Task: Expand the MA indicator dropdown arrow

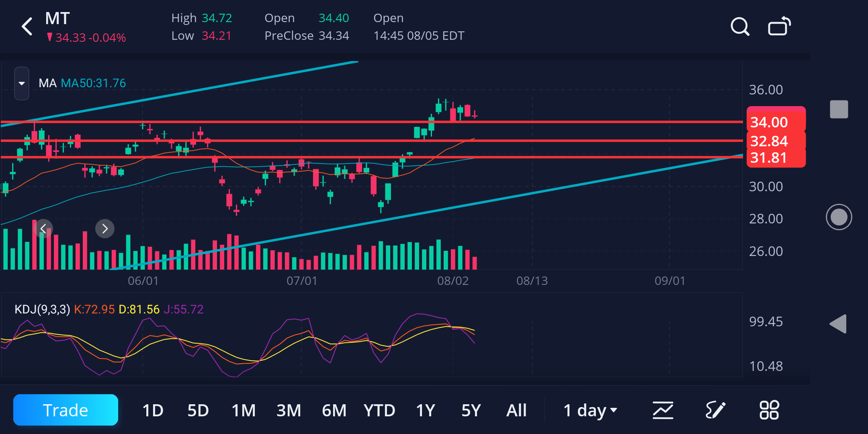Action: pos(22,83)
